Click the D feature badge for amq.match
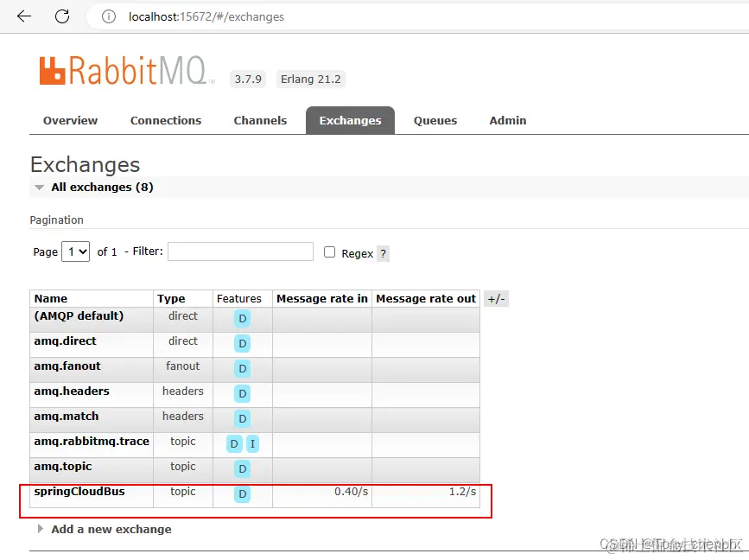This screenshot has width=749, height=560. (x=242, y=418)
